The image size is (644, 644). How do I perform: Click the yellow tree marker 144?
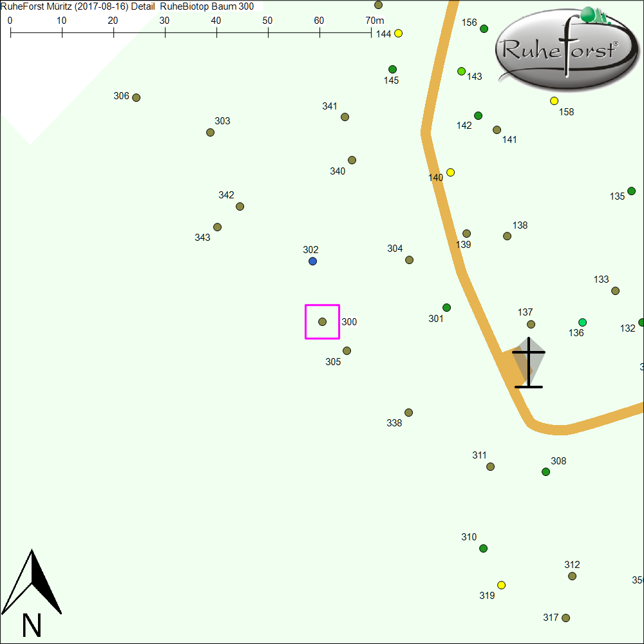click(x=398, y=33)
